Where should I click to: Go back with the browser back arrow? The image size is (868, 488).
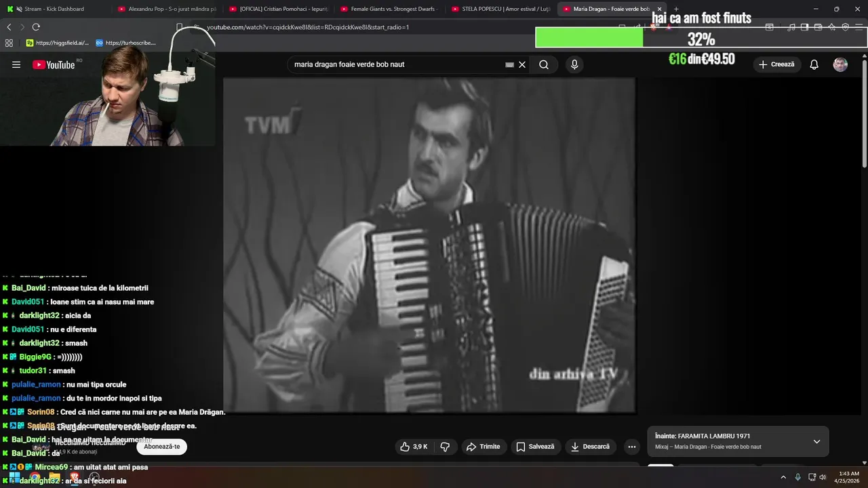pos(9,27)
